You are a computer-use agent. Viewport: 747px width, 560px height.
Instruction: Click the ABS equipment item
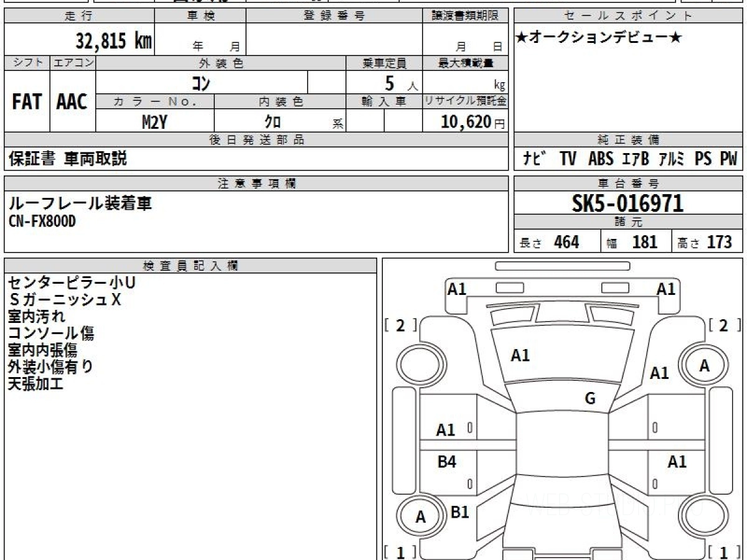tap(601, 159)
